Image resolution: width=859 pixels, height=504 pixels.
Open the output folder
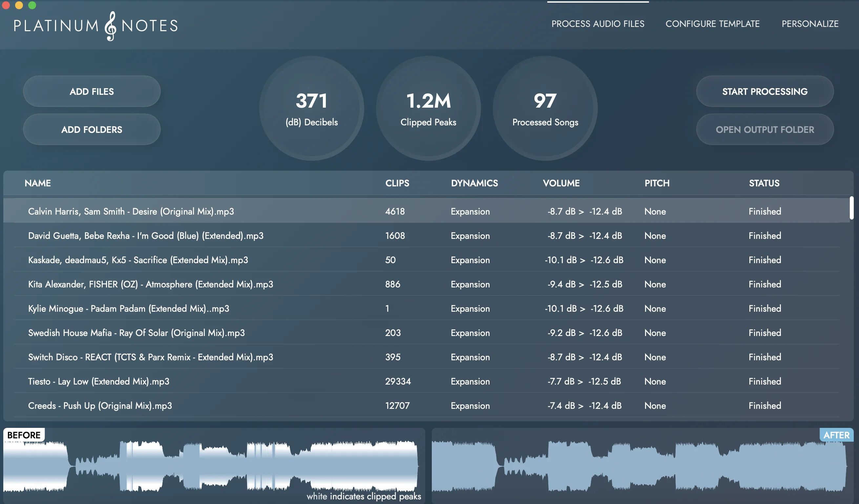[x=765, y=129]
